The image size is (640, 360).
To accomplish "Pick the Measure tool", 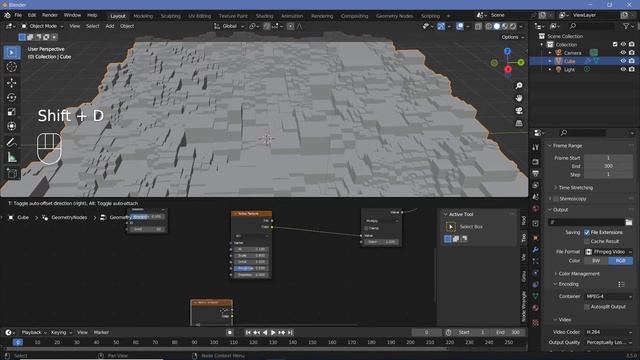I will click(x=12, y=157).
